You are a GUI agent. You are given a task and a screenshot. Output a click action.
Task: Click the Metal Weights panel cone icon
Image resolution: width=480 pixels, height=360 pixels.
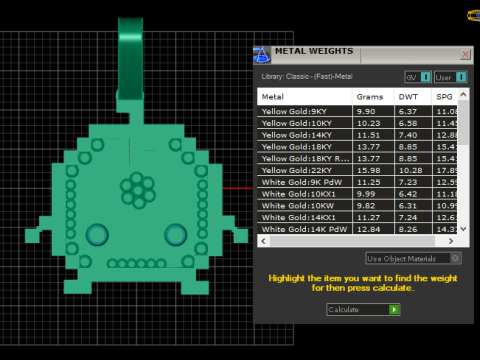coord(262,55)
